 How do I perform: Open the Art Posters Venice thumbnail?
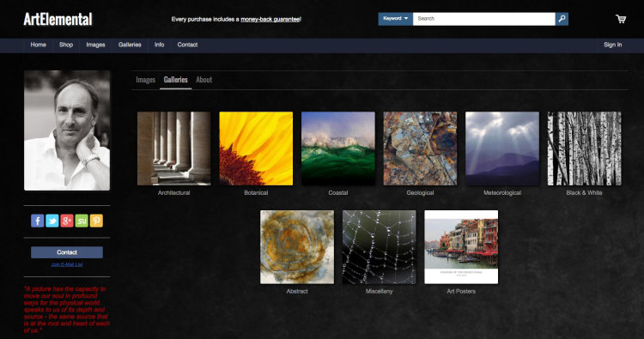[461, 247]
